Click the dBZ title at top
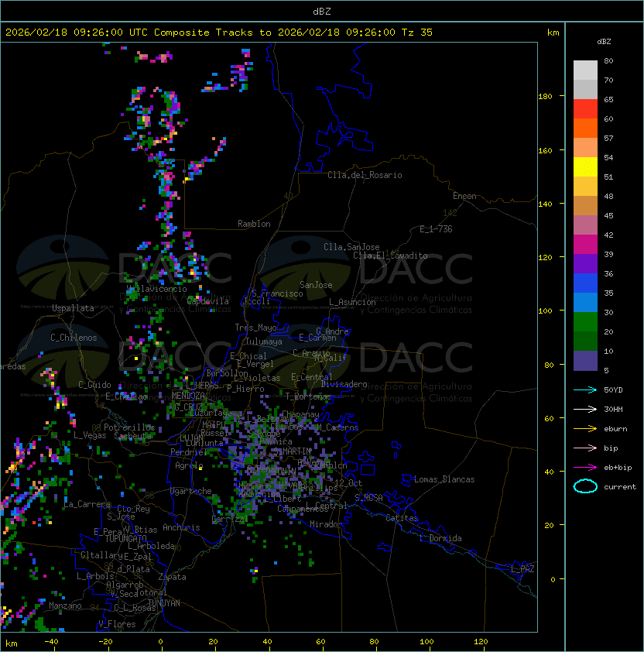The image size is (644, 652). point(322,11)
